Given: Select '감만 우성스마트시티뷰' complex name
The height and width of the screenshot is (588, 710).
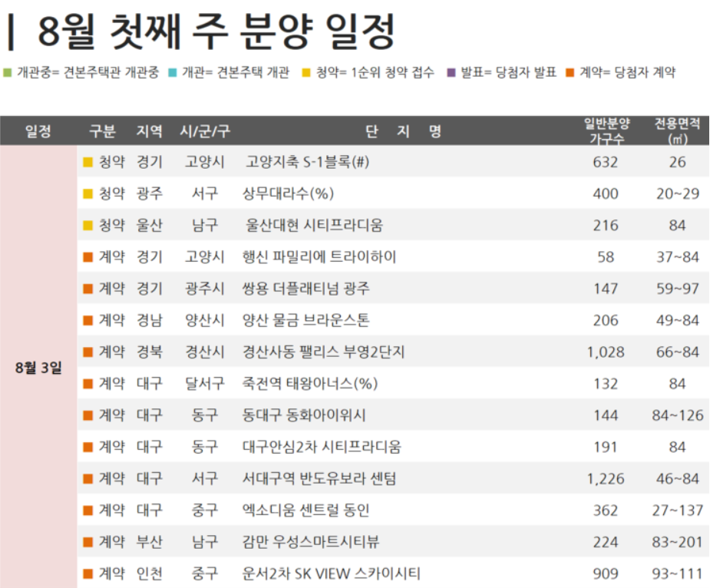Looking at the screenshot, I should (311, 542).
